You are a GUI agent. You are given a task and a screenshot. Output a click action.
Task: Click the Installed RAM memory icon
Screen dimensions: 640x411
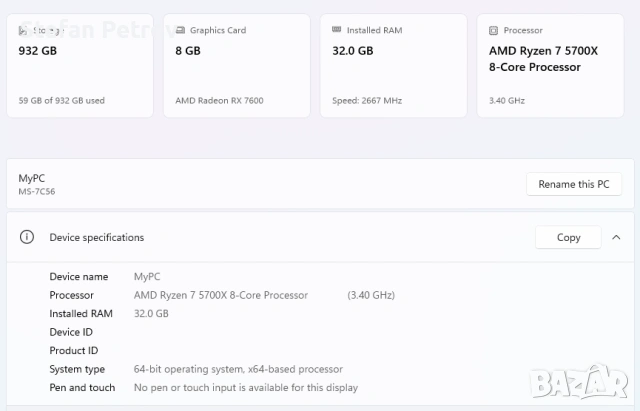pos(336,29)
